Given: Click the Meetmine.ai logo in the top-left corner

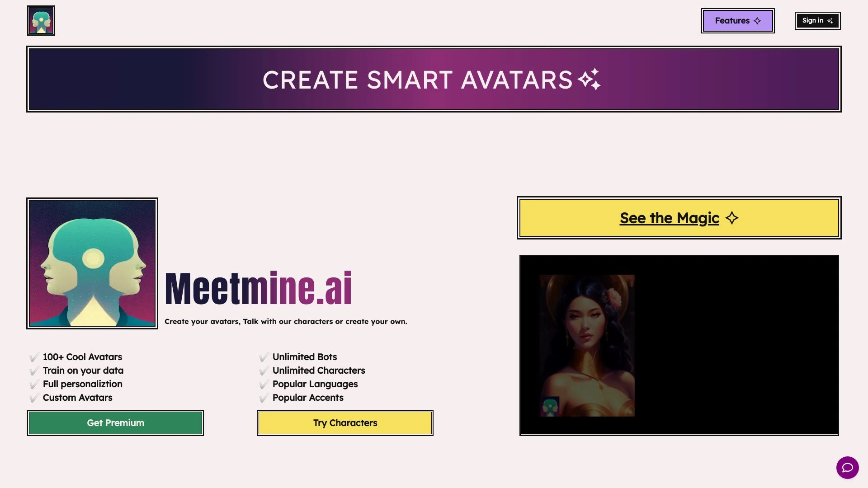Looking at the screenshot, I should point(41,20).
